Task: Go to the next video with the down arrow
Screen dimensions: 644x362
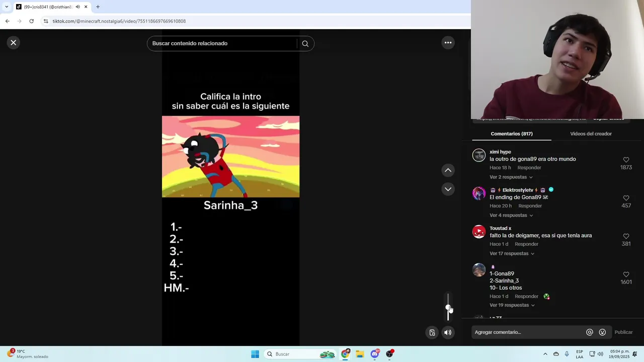Action: [x=448, y=189]
